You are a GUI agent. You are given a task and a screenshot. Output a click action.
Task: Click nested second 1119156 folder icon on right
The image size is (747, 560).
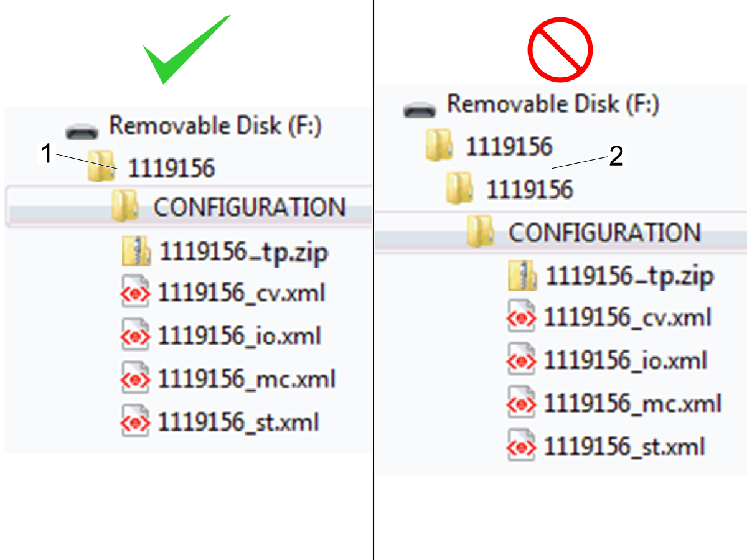[461, 189]
